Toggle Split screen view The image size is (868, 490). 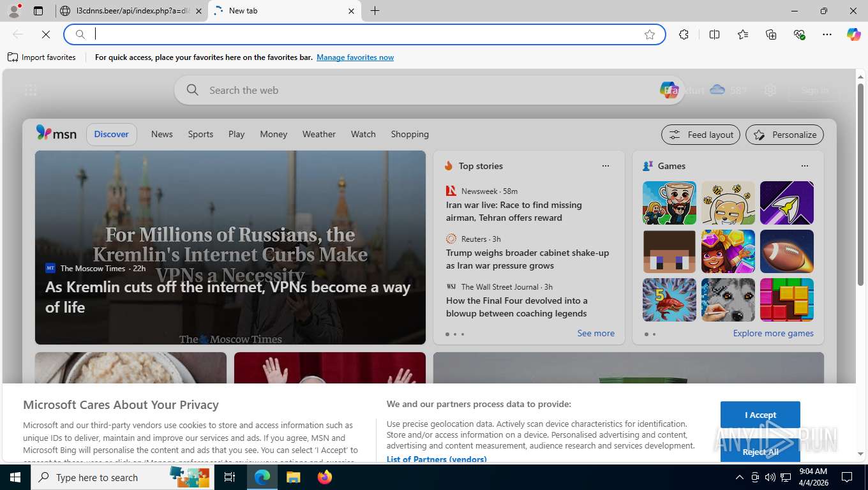coord(715,34)
